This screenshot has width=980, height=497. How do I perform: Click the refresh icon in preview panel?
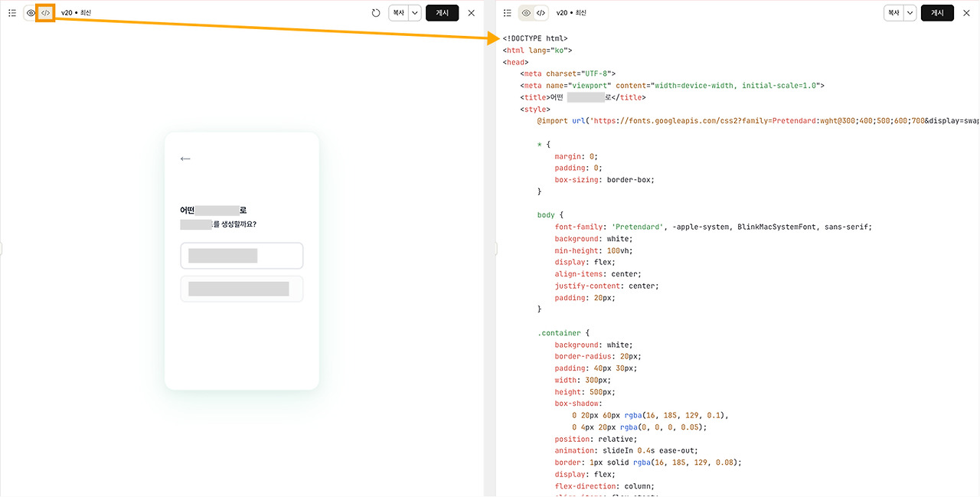point(376,13)
